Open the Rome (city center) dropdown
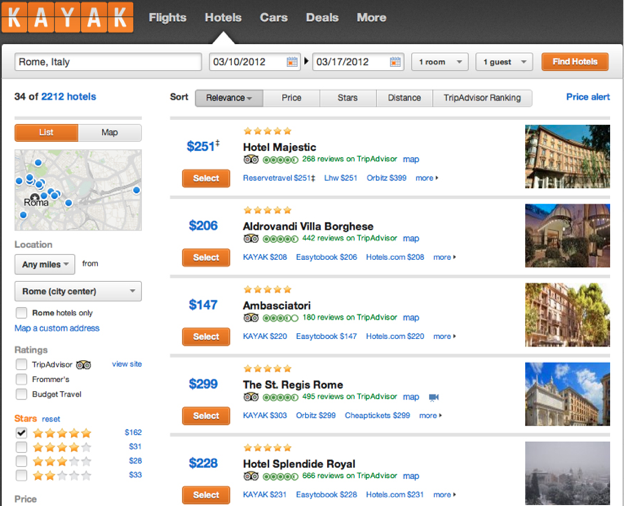The width and height of the screenshot is (624, 506). [78, 291]
